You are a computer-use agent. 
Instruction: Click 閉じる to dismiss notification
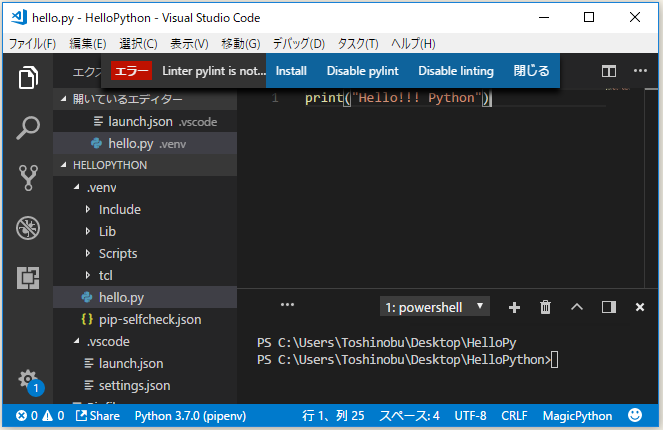pyautogui.click(x=531, y=71)
